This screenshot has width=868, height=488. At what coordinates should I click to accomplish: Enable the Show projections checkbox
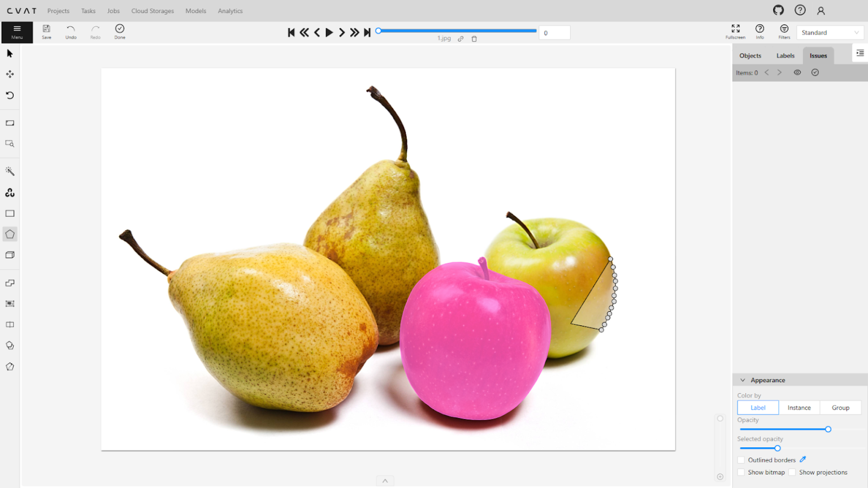click(792, 473)
